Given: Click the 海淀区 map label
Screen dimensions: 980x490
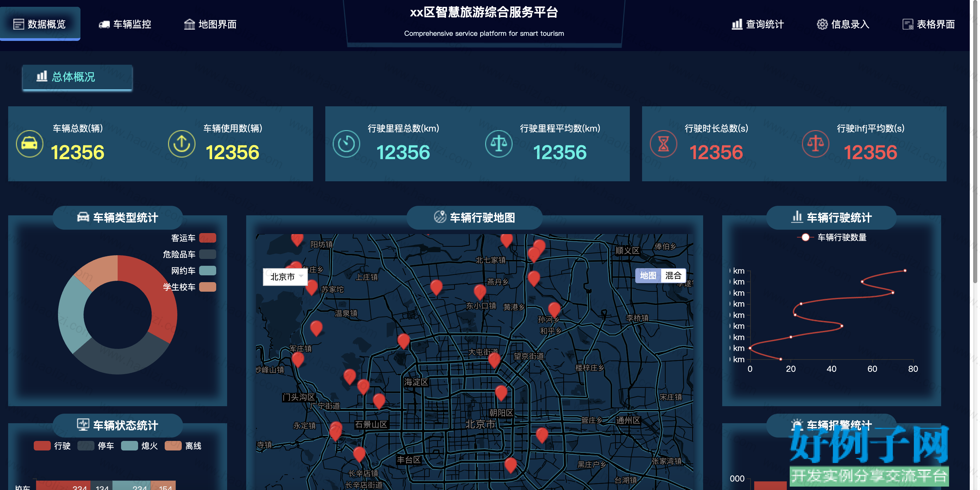Looking at the screenshot, I should pos(416,382).
